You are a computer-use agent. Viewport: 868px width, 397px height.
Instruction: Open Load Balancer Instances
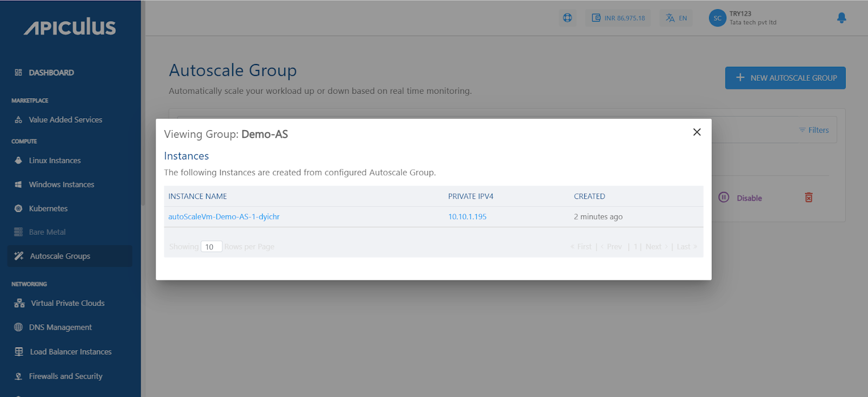point(71,351)
